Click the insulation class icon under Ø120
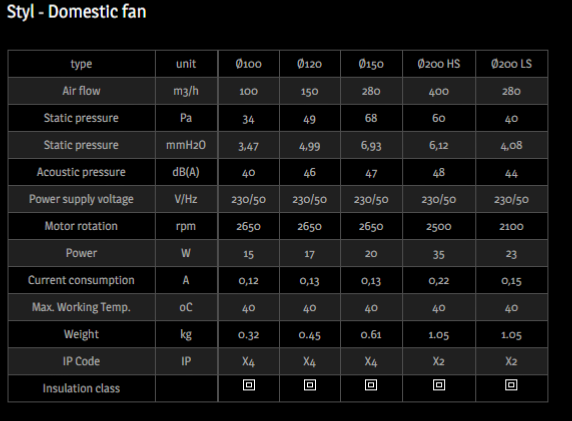The width and height of the screenshot is (572, 421). pyautogui.click(x=310, y=385)
